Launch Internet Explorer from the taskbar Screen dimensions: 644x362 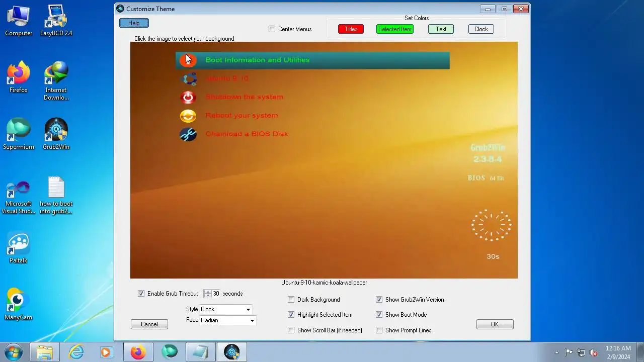click(x=76, y=352)
